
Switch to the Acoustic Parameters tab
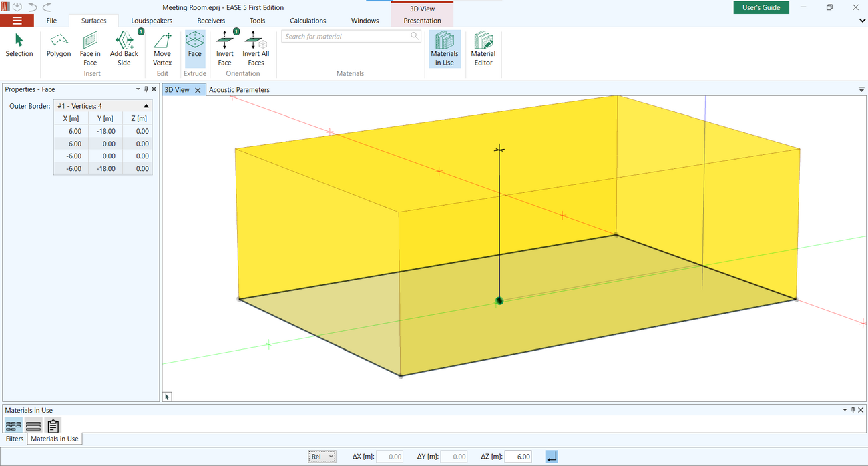coord(238,89)
